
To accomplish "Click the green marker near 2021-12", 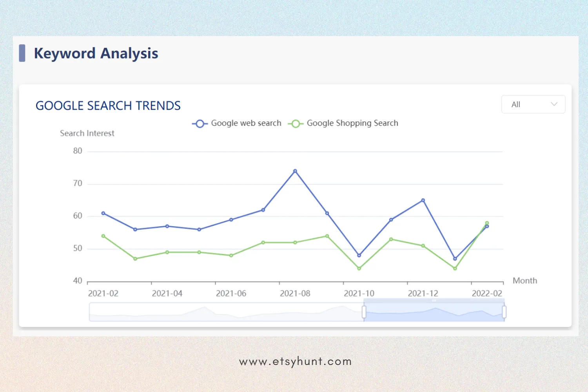I will [x=423, y=245].
